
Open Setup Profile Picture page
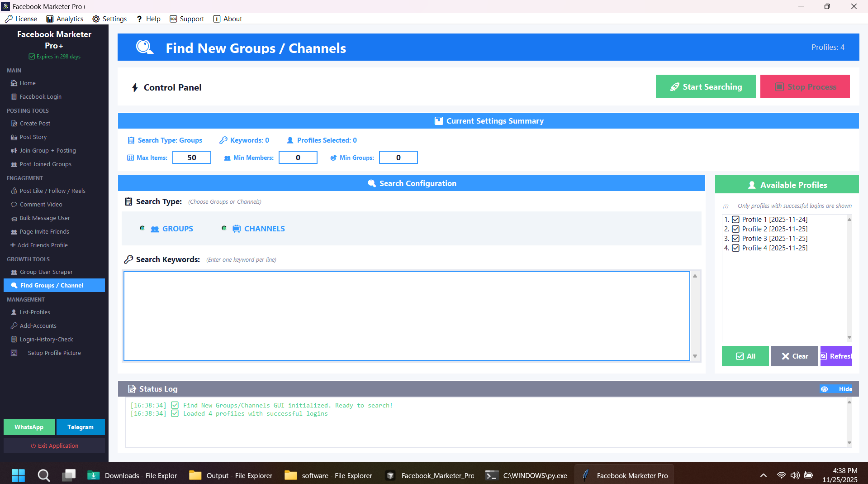coord(54,353)
